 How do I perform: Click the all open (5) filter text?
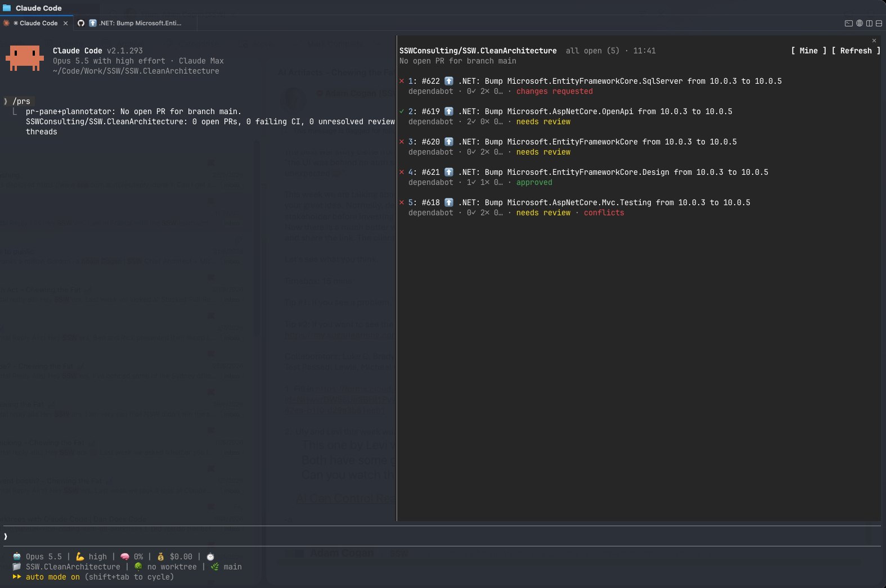coord(593,51)
